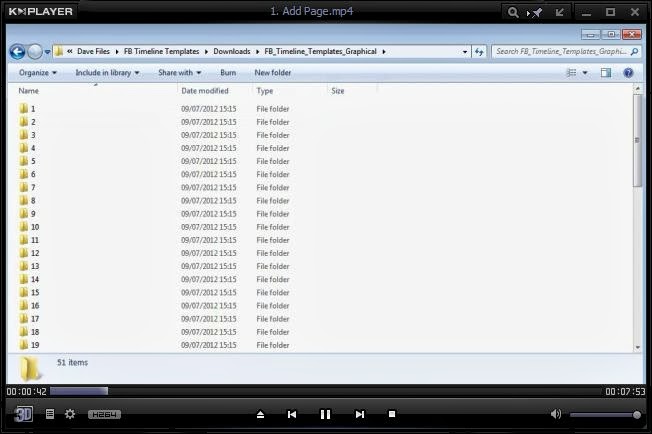The image size is (652, 434).
Task: Open Include in library menu
Action: click(107, 73)
